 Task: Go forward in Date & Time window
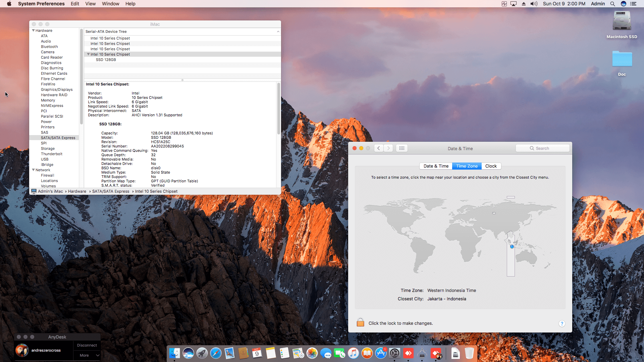point(388,148)
